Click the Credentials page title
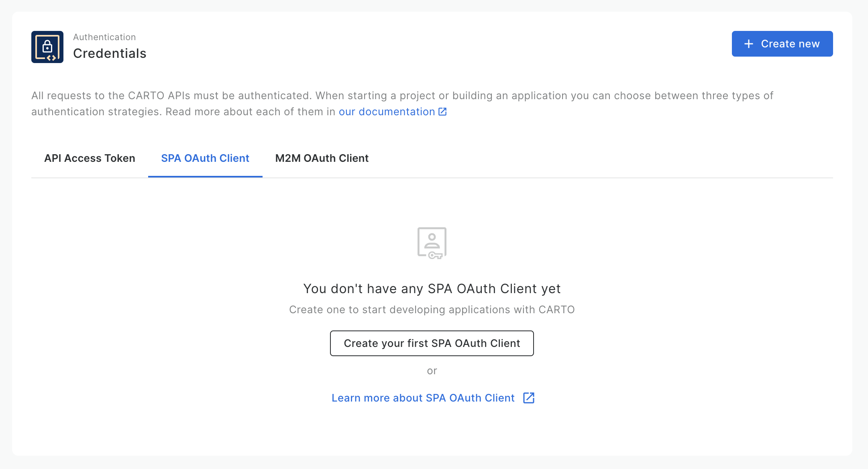The height and width of the screenshot is (469, 868). click(110, 53)
